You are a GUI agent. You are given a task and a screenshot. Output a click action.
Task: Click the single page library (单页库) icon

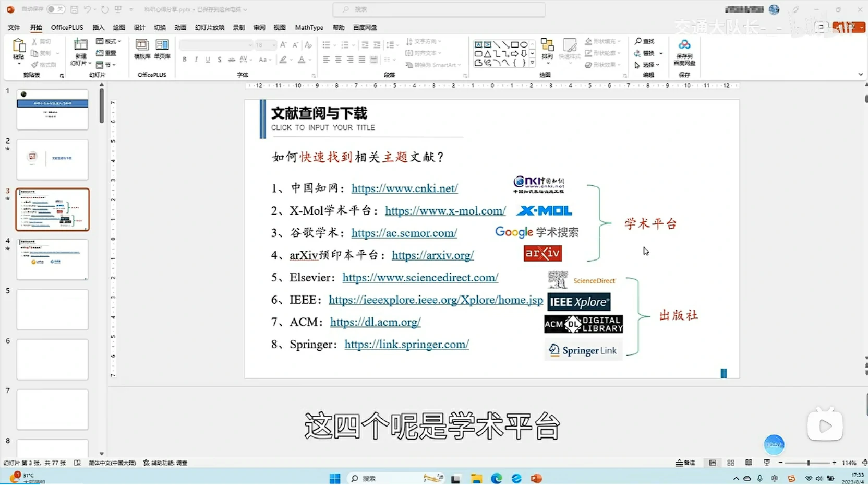tap(162, 45)
